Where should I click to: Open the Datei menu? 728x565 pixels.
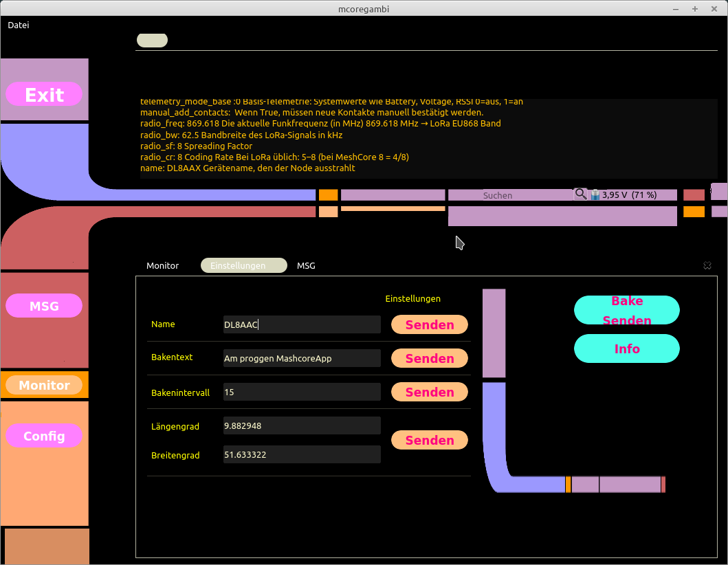tap(19, 25)
